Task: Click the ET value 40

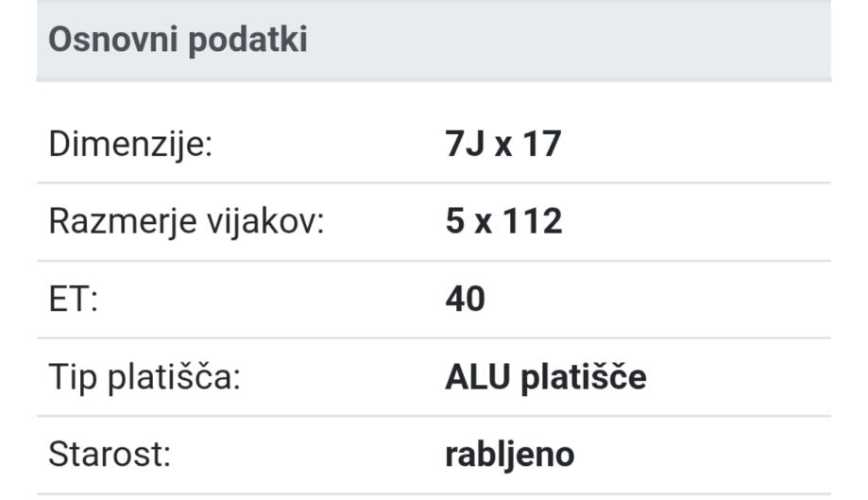Action: (465, 300)
